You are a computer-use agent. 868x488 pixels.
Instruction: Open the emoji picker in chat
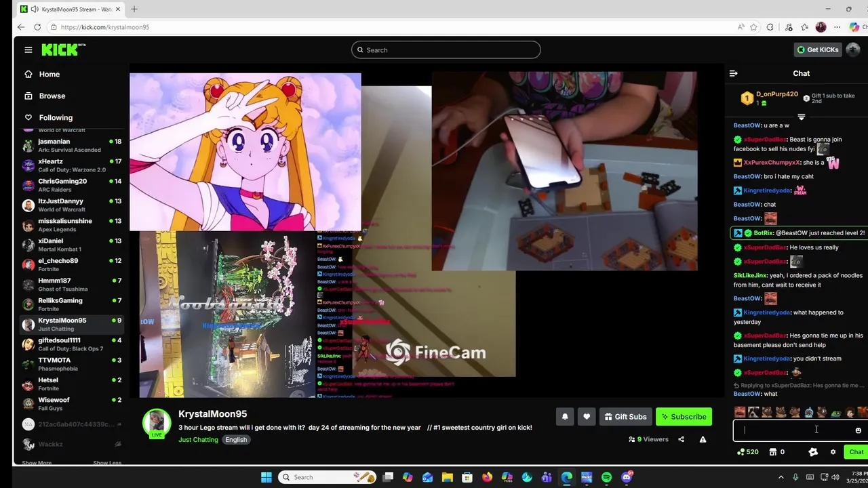point(858,430)
